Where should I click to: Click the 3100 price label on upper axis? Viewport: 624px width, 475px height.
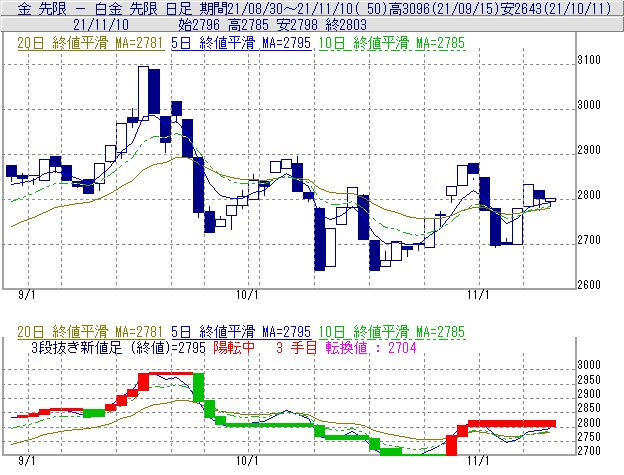point(589,60)
